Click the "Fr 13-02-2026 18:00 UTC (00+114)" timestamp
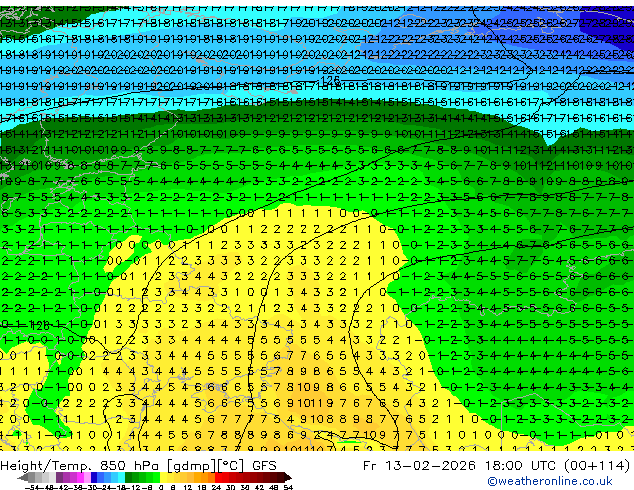Screen dimensions: 634x490 497,466
